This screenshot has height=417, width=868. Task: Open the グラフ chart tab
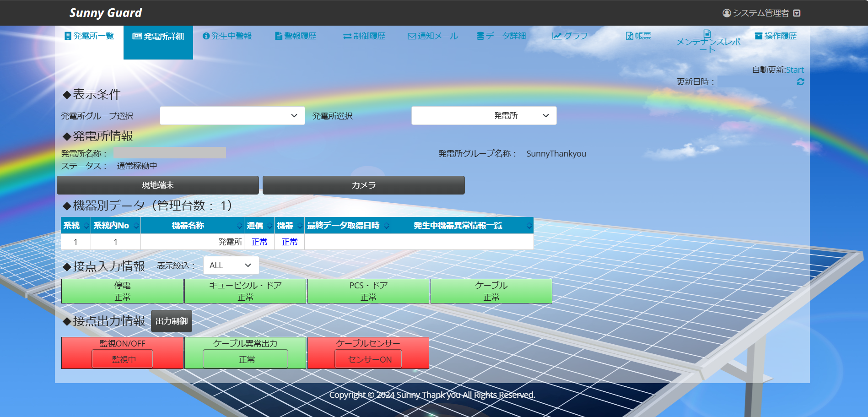[570, 36]
